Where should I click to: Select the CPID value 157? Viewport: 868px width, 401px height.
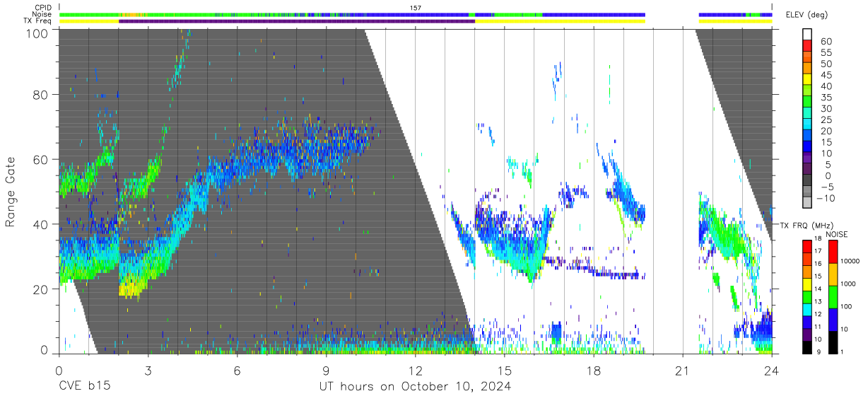tap(416, 8)
